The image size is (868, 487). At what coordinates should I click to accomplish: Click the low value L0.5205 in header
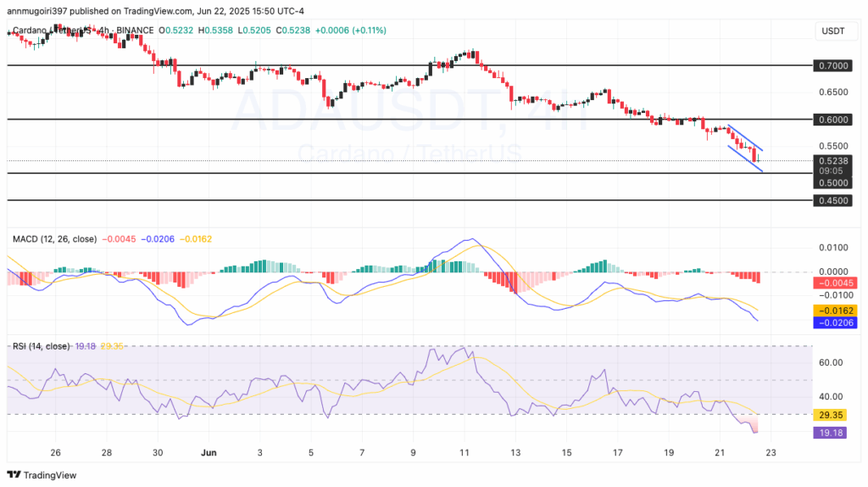tap(254, 31)
